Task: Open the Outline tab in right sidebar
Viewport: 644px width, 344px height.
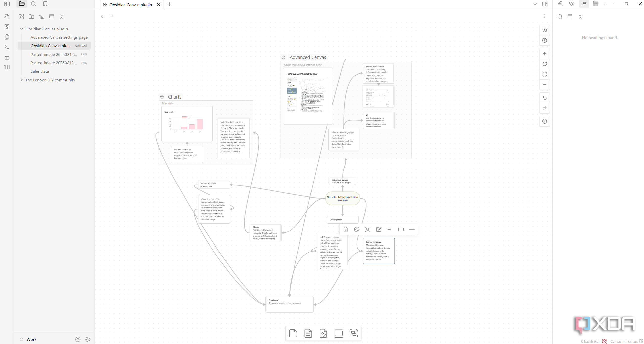Action: [x=584, y=4]
